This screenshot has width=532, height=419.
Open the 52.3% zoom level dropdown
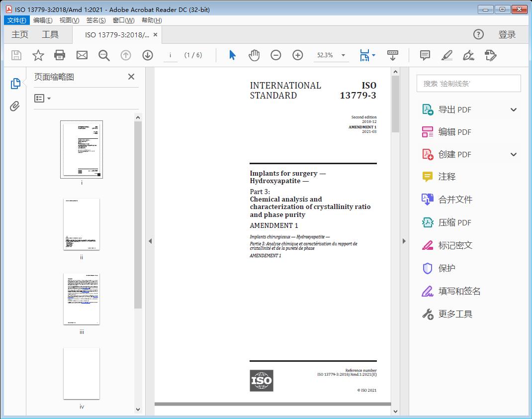point(343,55)
